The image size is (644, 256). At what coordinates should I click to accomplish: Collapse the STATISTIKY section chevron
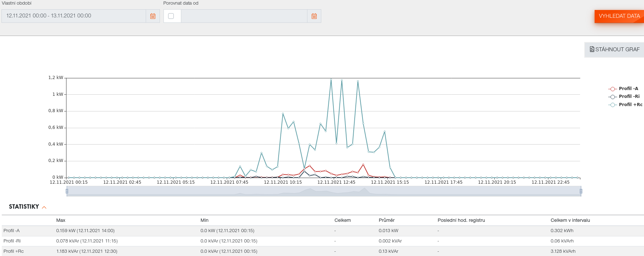coord(44,207)
